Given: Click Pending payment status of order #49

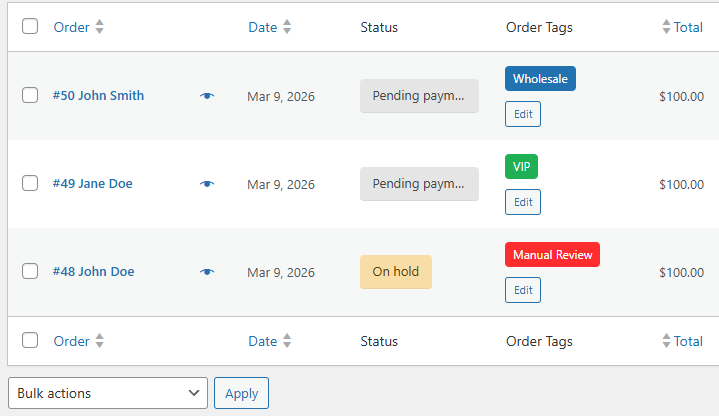Looking at the screenshot, I should point(419,184).
